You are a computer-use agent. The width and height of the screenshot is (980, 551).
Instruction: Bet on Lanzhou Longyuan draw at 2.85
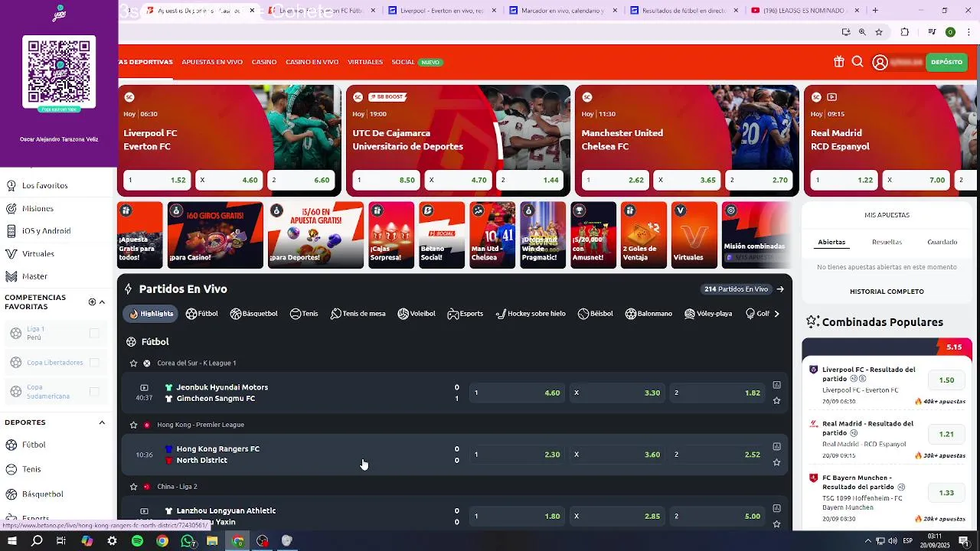617,517
